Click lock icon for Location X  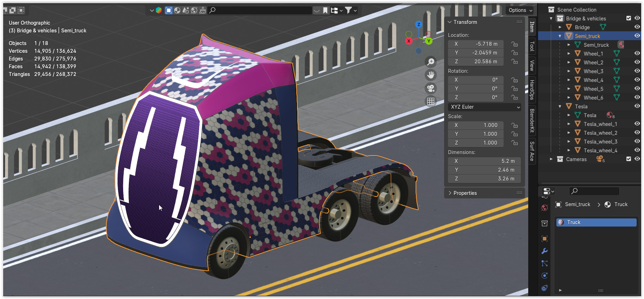coord(514,44)
